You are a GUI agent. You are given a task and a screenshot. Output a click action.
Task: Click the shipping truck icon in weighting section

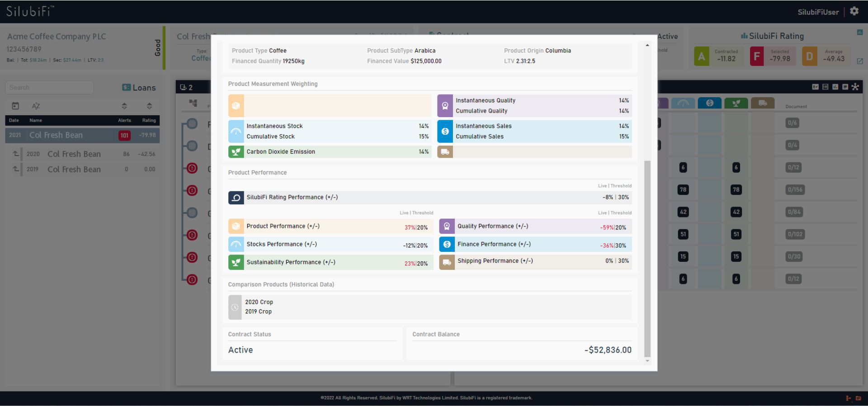445,152
